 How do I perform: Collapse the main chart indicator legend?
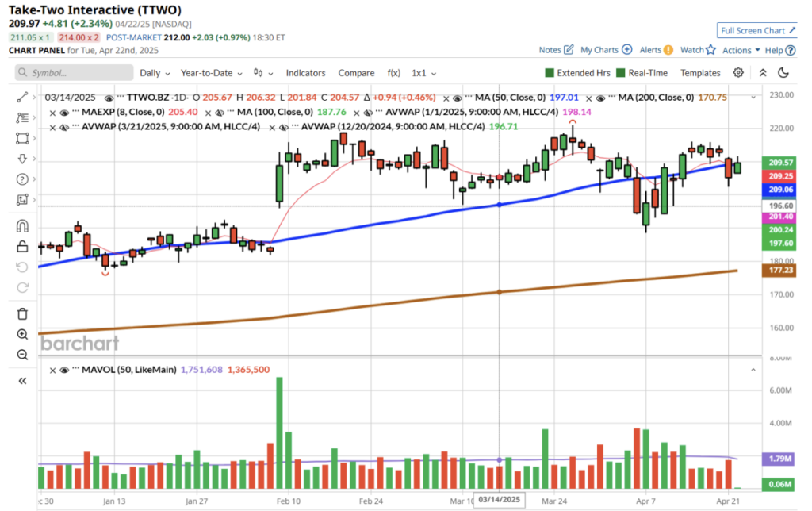coord(753,98)
